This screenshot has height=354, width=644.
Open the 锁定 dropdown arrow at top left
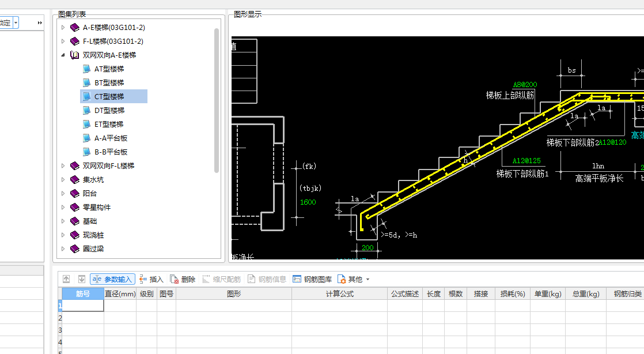pos(16,22)
